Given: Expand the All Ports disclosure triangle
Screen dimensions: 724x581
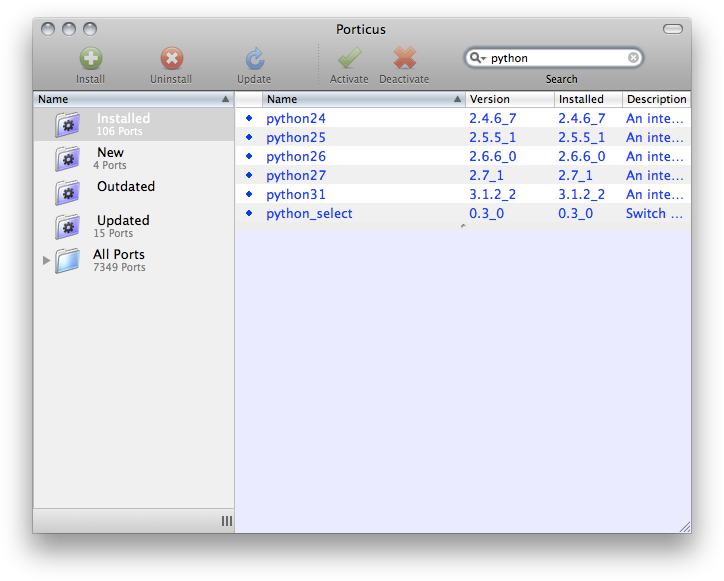Looking at the screenshot, I should [46, 260].
